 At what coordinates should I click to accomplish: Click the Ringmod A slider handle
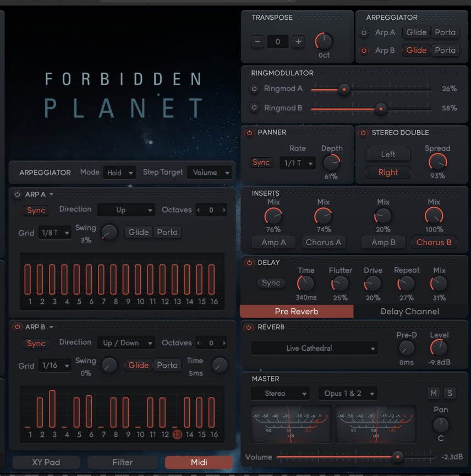(x=344, y=90)
